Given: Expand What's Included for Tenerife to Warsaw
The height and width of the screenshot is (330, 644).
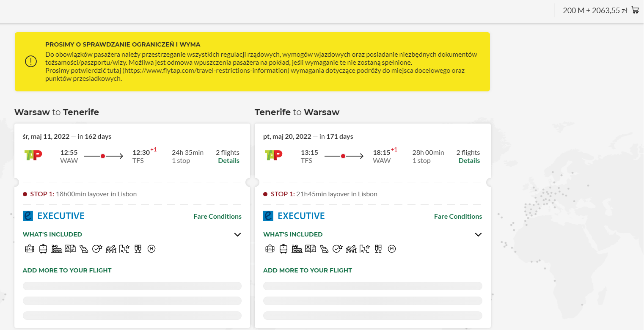Looking at the screenshot, I should pyautogui.click(x=478, y=234).
